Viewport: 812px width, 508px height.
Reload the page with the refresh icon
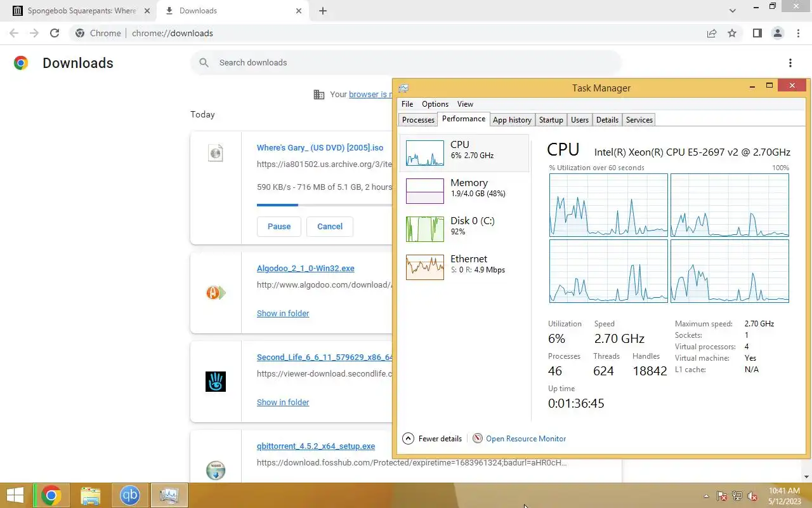click(55, 33)
